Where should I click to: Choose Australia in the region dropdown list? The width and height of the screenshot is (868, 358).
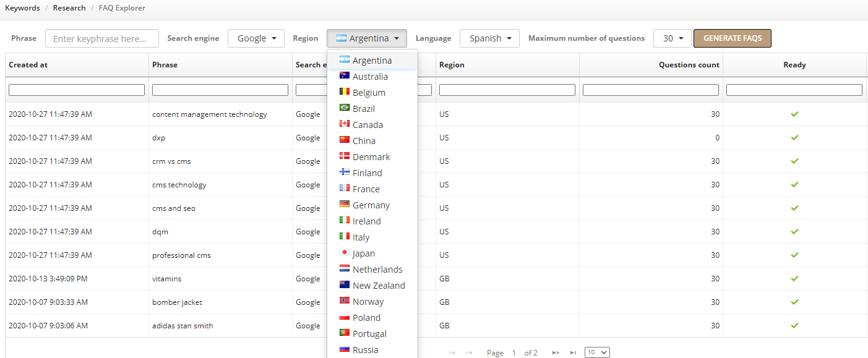tap(372, 77)
